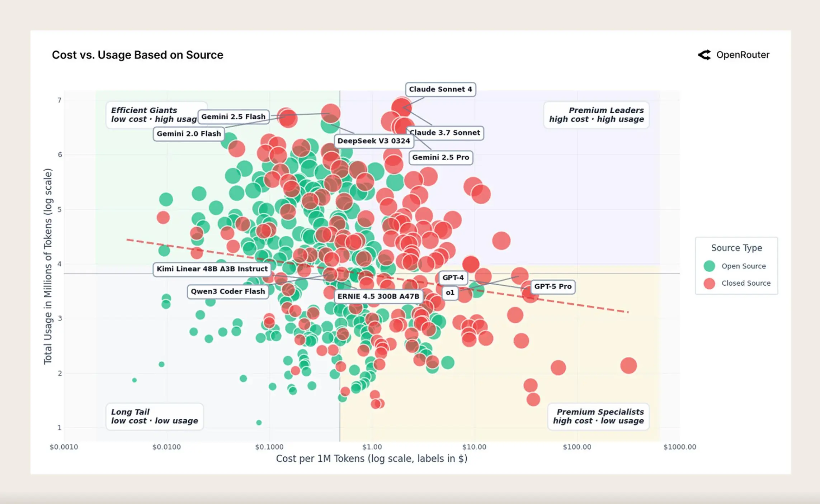Select the Claude Sonnet 4 annotation label
This screenshot has width=820, height=504.
[440, 89]
